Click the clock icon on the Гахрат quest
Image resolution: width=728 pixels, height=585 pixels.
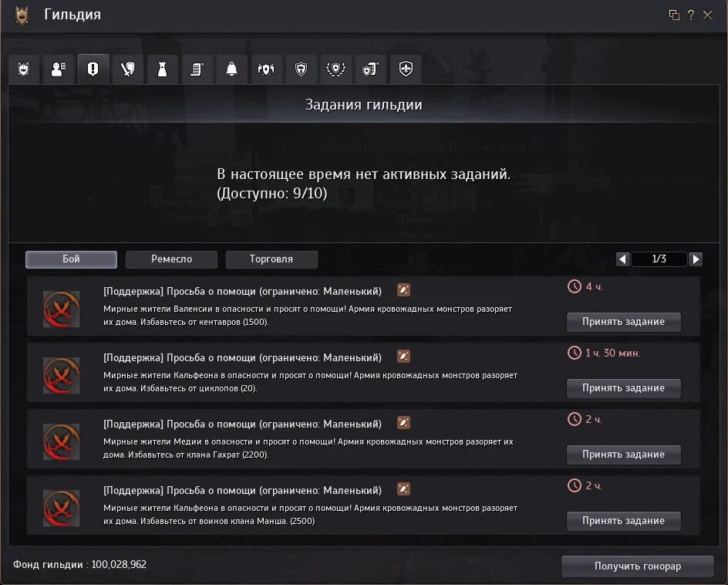click(x=575, y=419)
